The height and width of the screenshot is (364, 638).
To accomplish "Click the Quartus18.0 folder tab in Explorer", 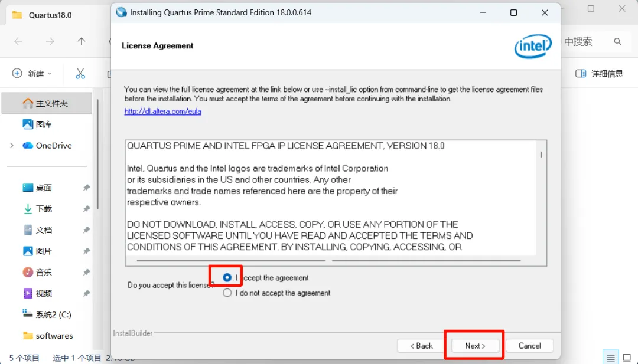I will tap(50, 15).
